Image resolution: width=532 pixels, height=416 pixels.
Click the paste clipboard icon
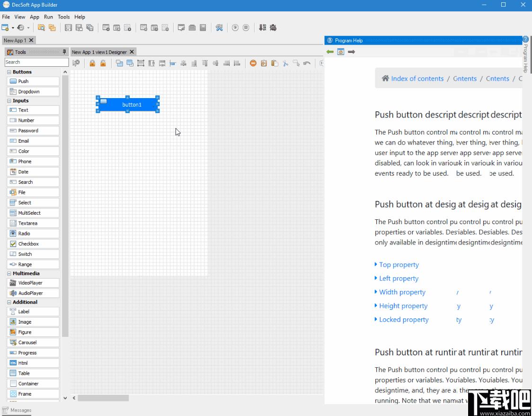[x=275, y=63]
